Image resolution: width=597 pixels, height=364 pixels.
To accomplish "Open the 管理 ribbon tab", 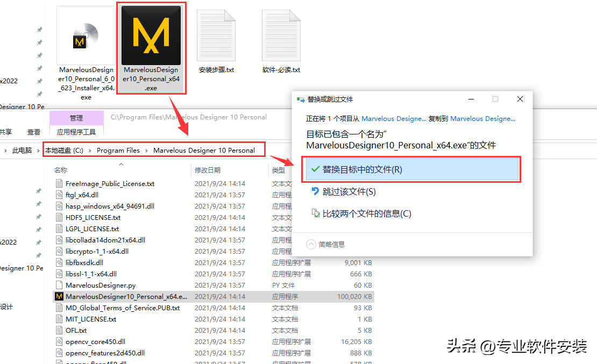I will [x=76, y=118].
